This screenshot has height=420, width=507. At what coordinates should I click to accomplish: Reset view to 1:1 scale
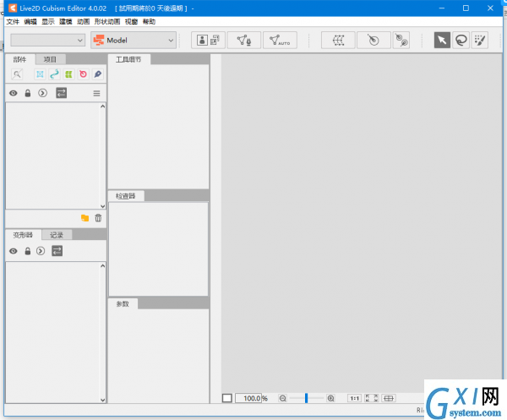(355, 398)
